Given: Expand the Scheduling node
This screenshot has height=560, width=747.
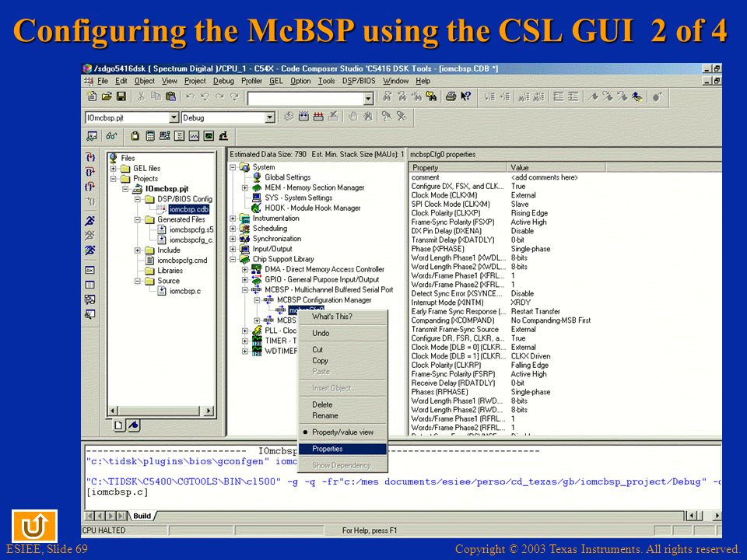Looking at the screenshot, I should click(233, 229).
